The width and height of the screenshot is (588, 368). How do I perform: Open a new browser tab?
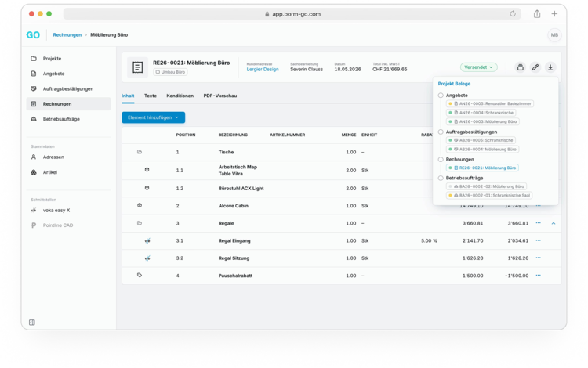pyautogui.click(x=554, y=14)
